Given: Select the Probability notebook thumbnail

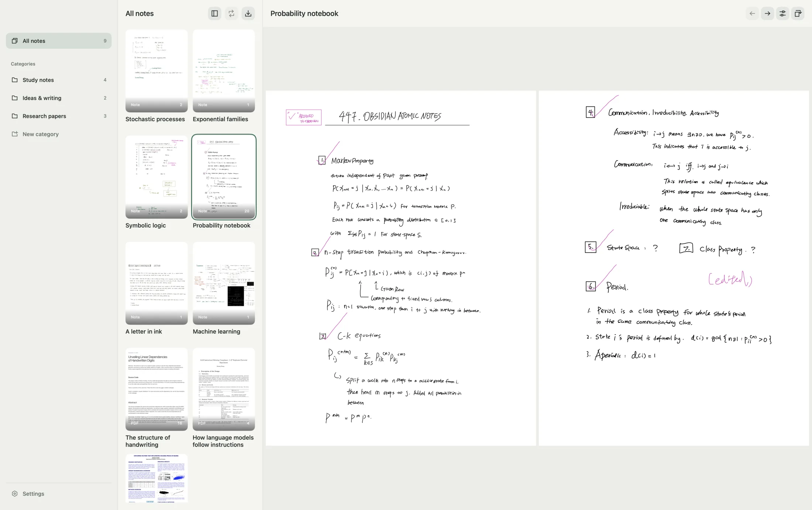Looking at the screenshot, I should 224,177.
